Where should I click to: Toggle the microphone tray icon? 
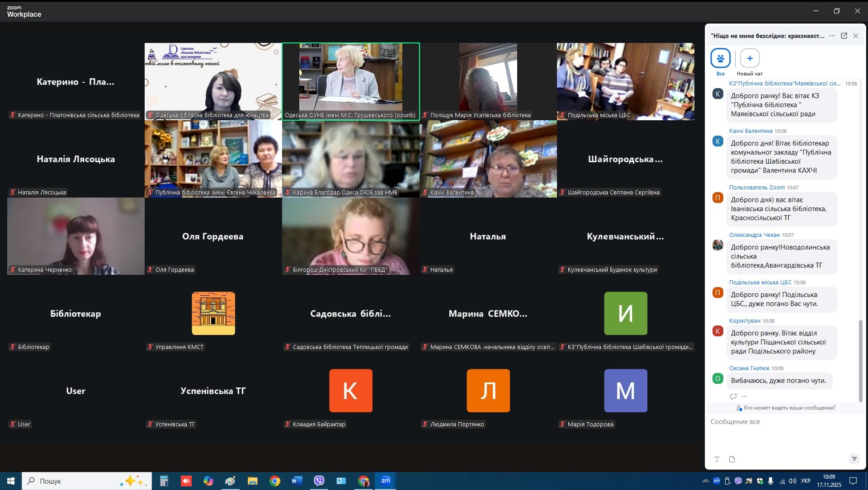click(x=770, y=481)
